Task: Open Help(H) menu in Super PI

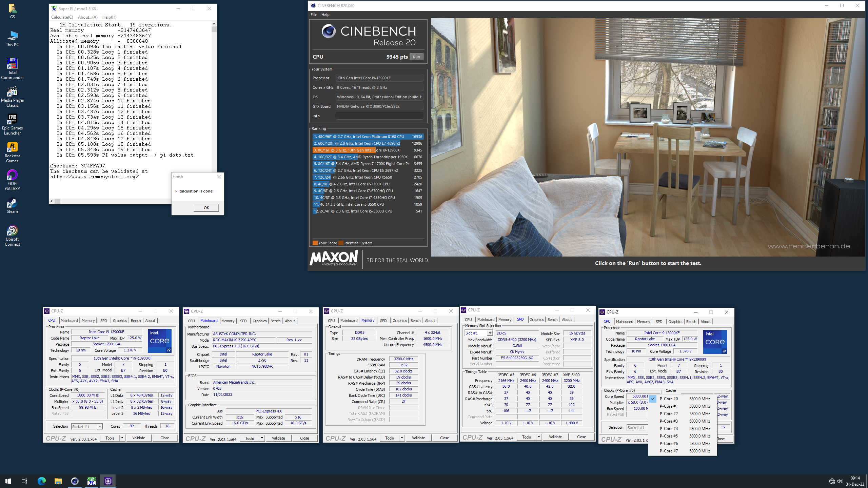Action: (109, 17)
